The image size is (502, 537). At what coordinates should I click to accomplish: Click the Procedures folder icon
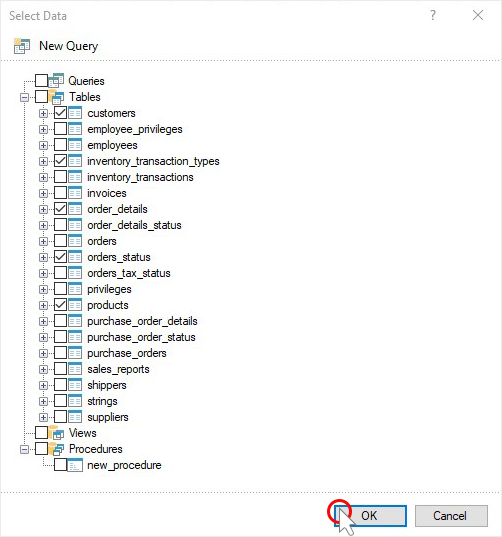[56, 449]
